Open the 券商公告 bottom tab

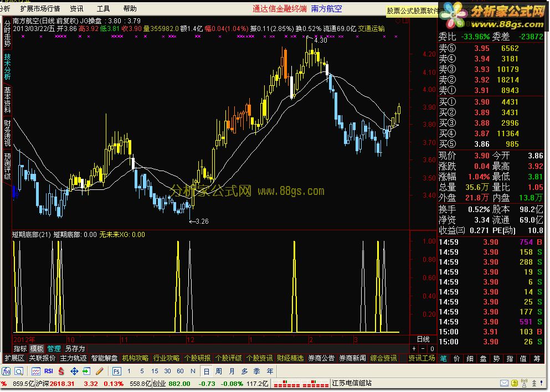[321, 358]
